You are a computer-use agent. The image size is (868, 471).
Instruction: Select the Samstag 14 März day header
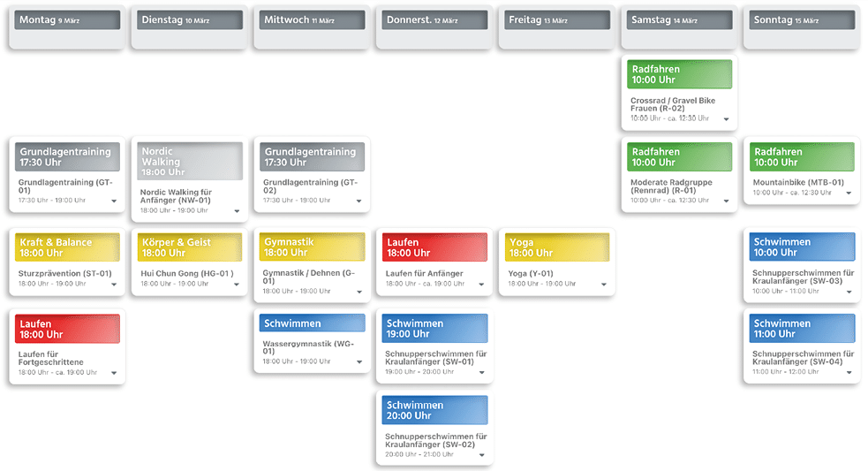point(679,20)
